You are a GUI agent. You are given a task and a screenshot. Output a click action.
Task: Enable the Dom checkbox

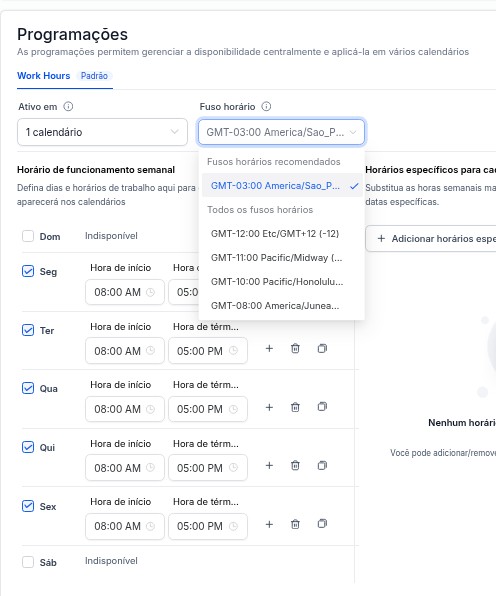(x=28, y=236)
